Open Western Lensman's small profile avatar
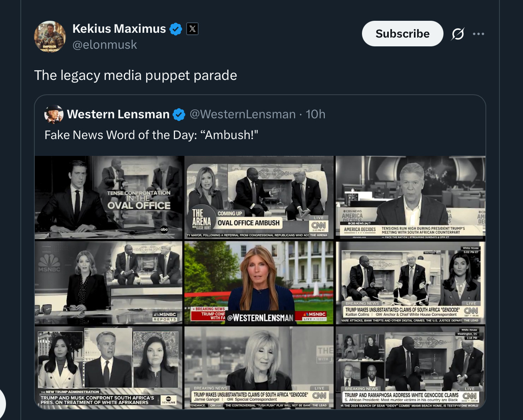 click(54, 114)
